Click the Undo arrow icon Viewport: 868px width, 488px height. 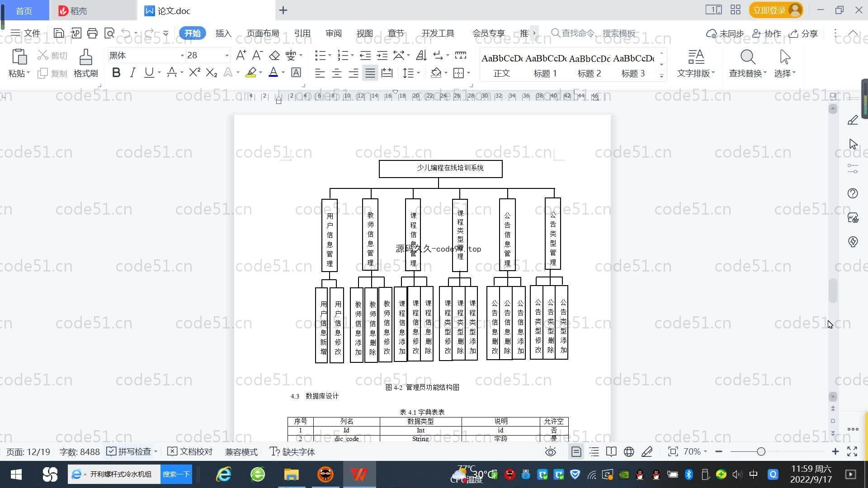coord(126,33)
